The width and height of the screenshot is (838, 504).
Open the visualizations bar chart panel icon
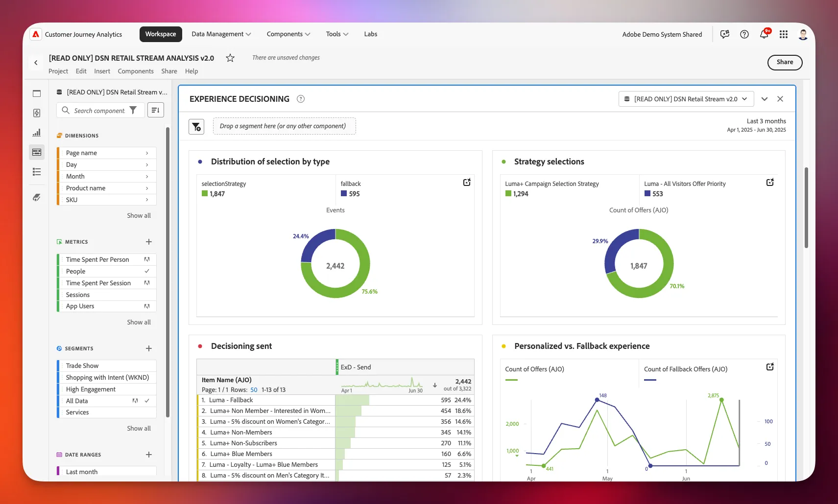point(37,133)
